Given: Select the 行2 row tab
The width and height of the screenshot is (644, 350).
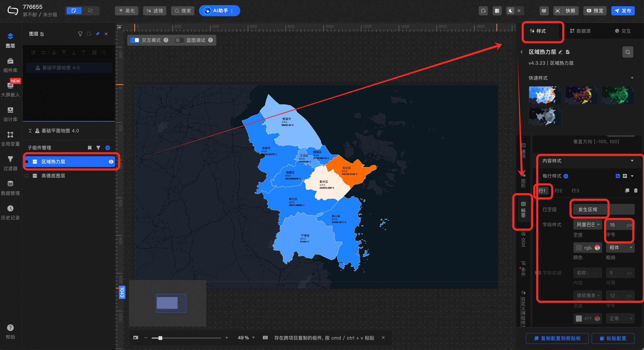Looking at the screenshot, I should 558,191.
